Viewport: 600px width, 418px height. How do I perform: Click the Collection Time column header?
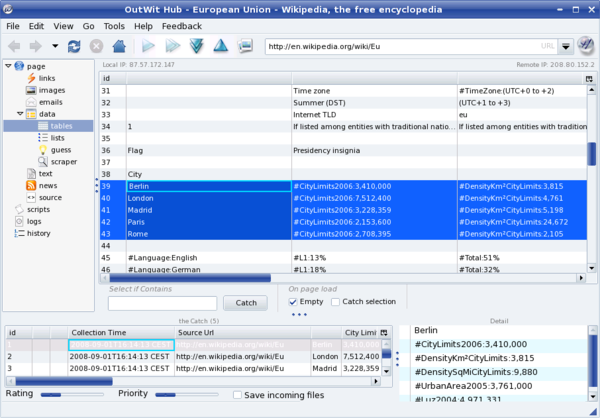click(121, 333)
